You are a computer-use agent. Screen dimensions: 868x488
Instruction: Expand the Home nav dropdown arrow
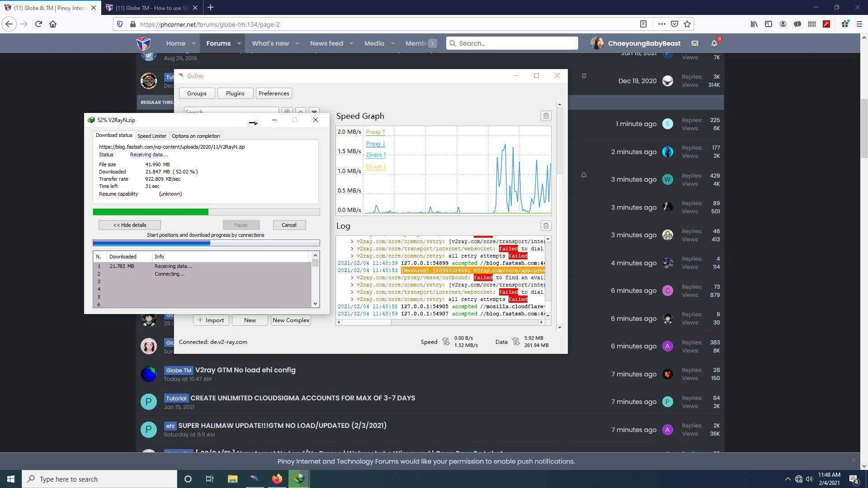click(193, 43)
